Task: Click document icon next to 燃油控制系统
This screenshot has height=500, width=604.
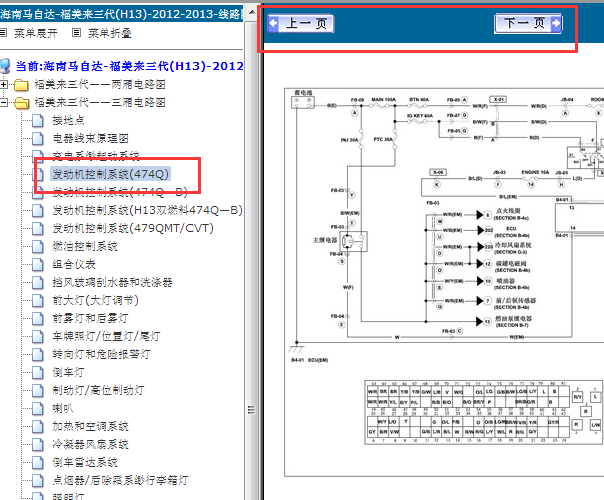Action: [x=38, y=246]
